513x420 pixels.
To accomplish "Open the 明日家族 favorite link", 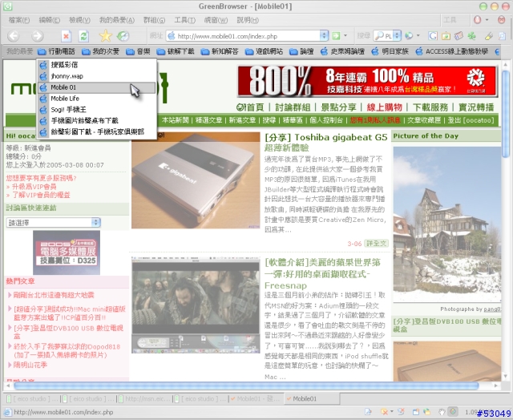I will point(390,51).
